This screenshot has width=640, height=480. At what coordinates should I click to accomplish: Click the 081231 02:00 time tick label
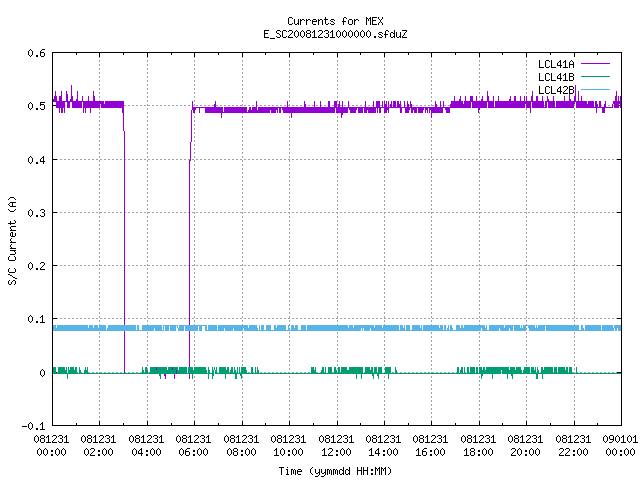(x=98, y=446)
